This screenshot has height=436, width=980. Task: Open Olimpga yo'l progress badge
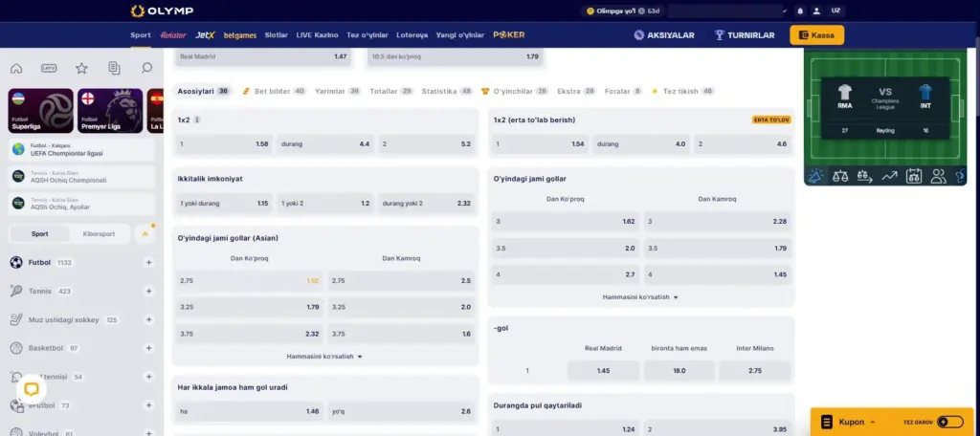click(x=622, y=11)
